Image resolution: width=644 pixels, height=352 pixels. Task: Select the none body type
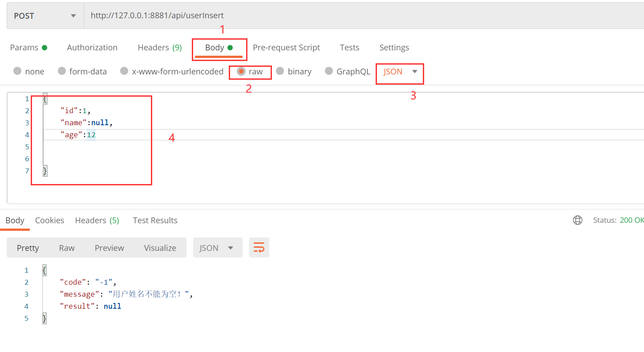[29, 71]
